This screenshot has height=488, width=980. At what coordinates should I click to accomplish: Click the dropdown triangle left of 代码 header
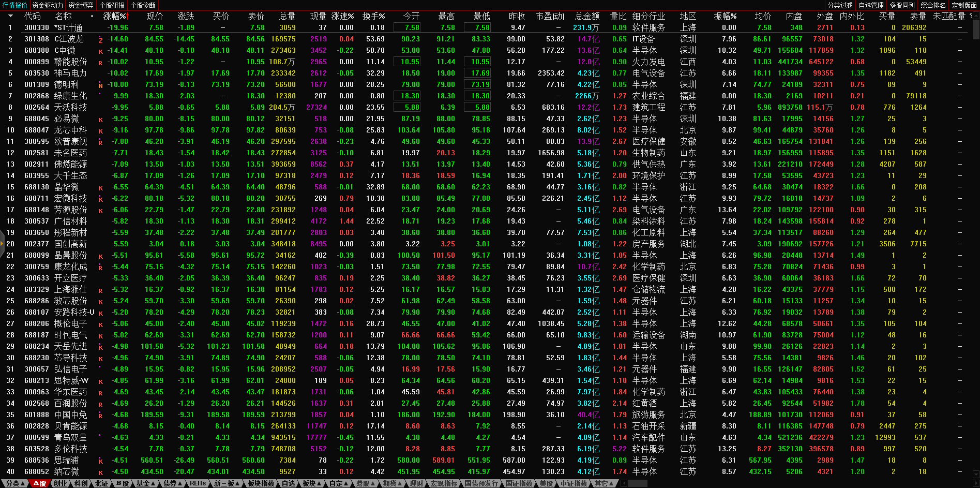pyautogui.click(x=10, y=17)
